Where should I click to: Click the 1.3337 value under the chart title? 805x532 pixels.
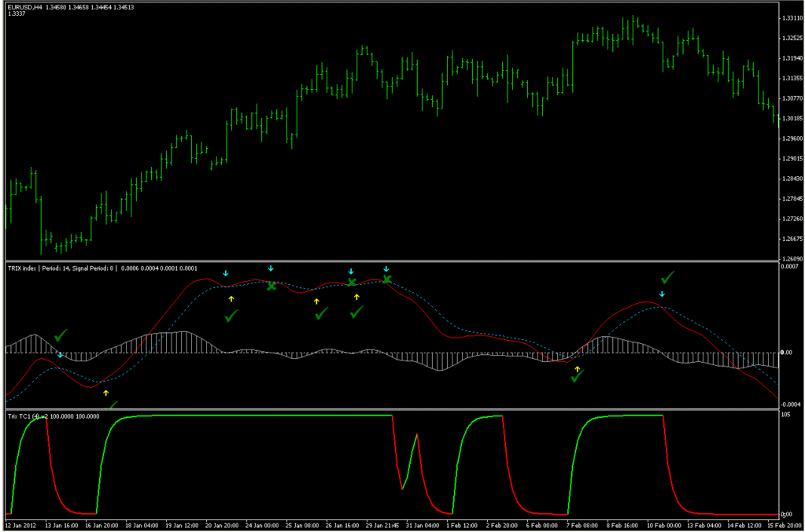tap(15, 13)
